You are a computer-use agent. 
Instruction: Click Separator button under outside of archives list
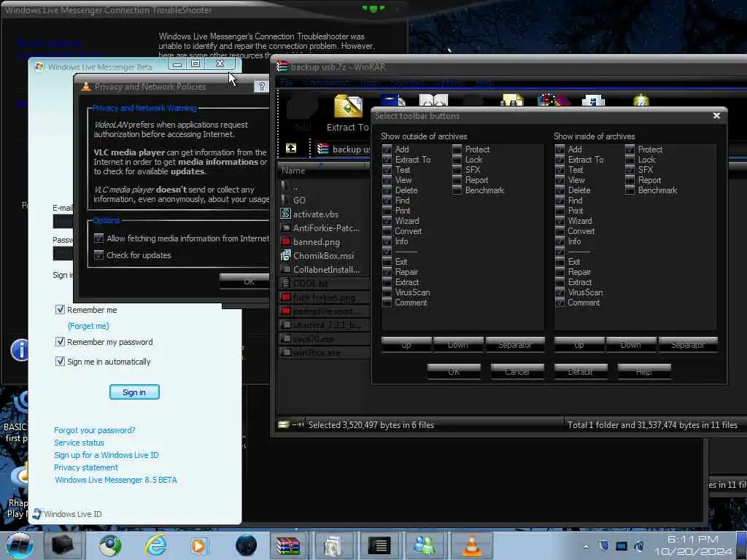[514, 344]
